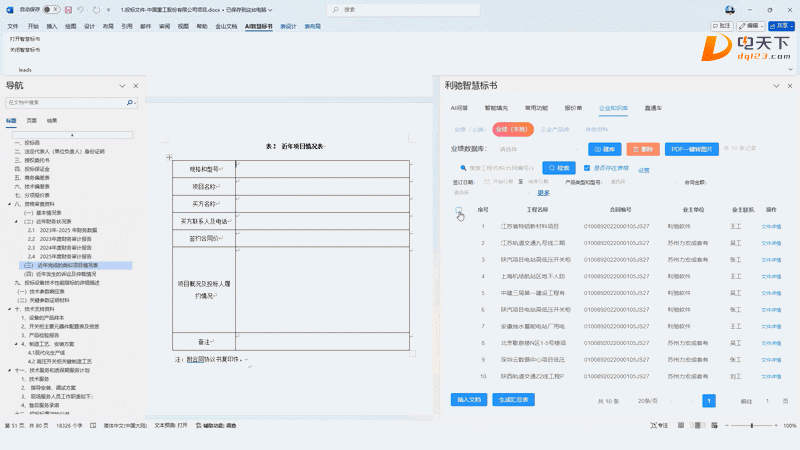800x450 pixels.
Task: Click the 更多 link
Action: point(543,193)
